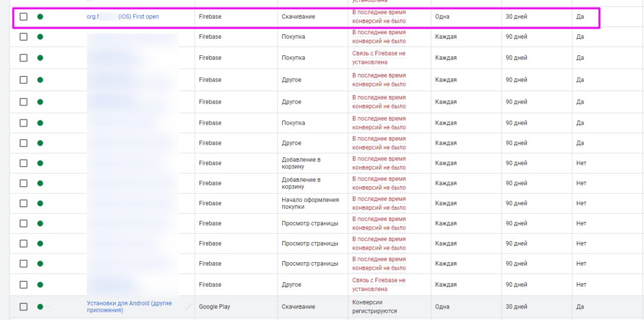Viewport: 644px width, 320px height.
Task: Click Связь с Firebase не установлена in Покупка row
Action: coord(378,58)
